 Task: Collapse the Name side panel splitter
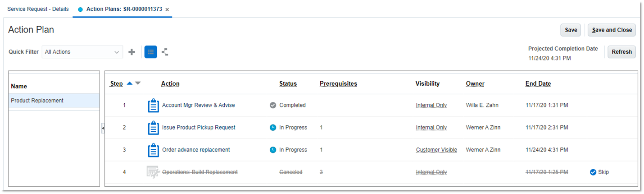(103, 129)
